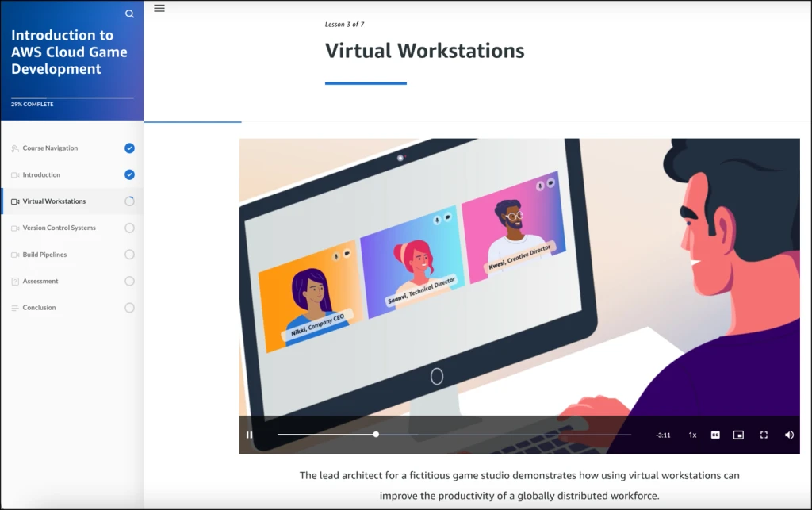Mute the video volume speaker icon

789,435
